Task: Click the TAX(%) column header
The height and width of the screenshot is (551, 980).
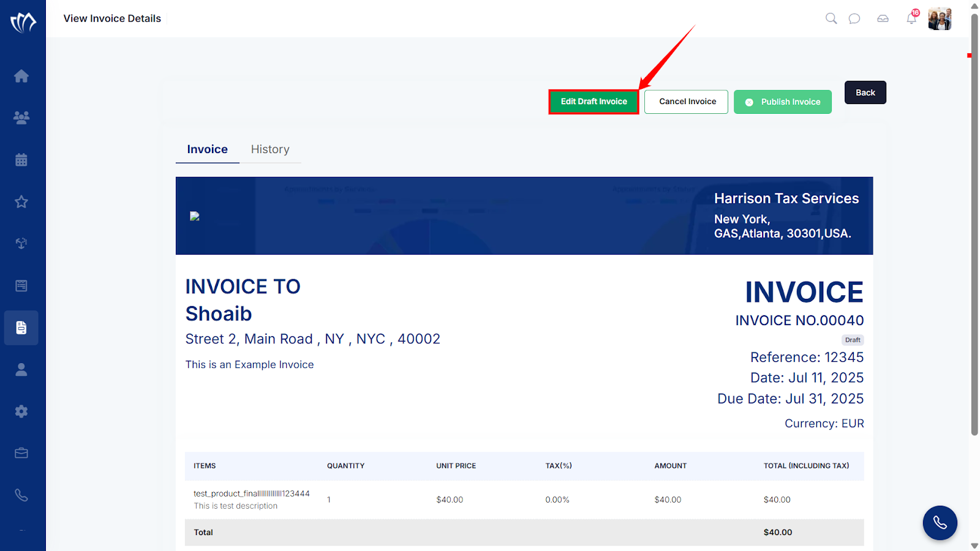Action: coord(559,466)
